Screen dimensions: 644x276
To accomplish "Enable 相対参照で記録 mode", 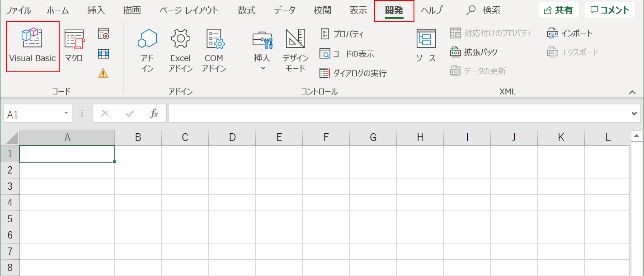I will click(104, 53).
